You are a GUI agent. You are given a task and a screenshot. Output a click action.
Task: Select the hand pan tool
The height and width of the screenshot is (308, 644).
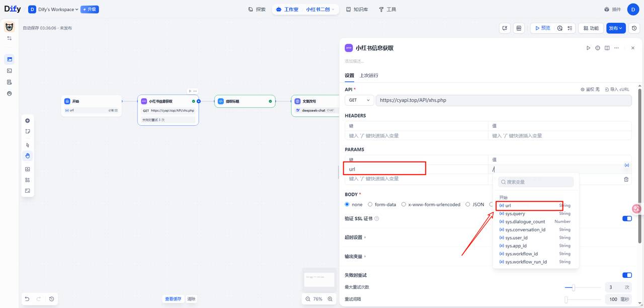[27, 156]
